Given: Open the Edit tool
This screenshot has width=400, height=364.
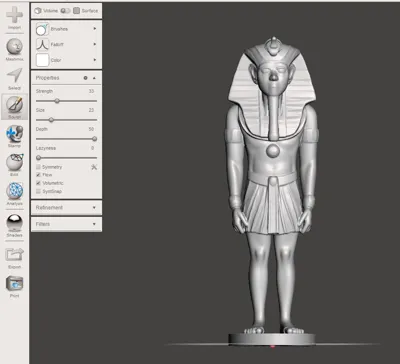Looking at the screenshot, I should (14, 165).
